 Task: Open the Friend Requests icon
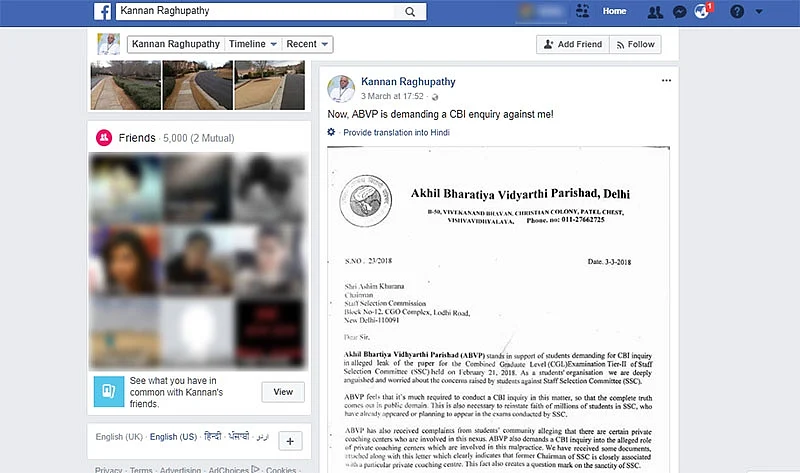[x=655, y=12]
